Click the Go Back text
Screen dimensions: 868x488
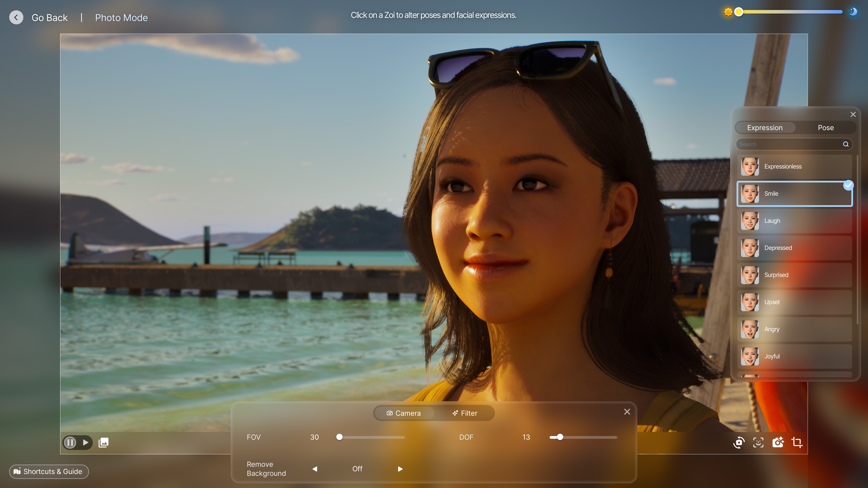[50, 18]
